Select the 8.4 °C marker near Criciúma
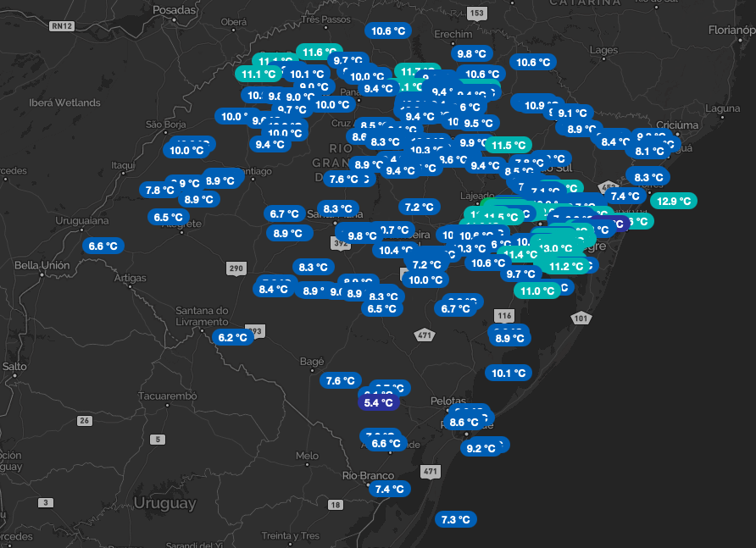The image size is (756, 548). [x=615, y=141]
